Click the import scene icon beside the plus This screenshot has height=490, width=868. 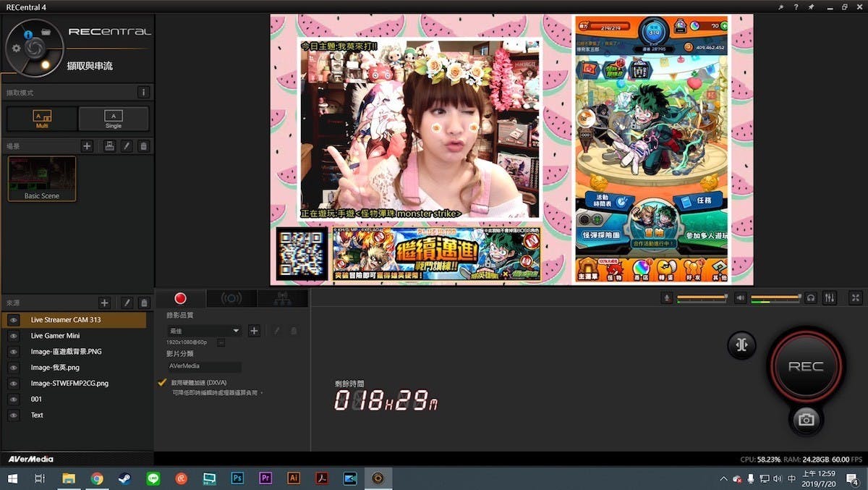[109, 146]
